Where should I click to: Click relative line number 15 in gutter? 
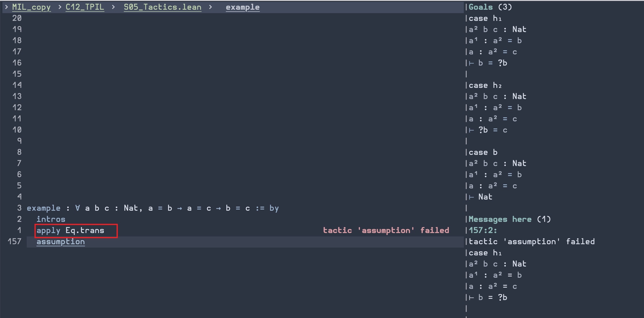coord(17,74)
